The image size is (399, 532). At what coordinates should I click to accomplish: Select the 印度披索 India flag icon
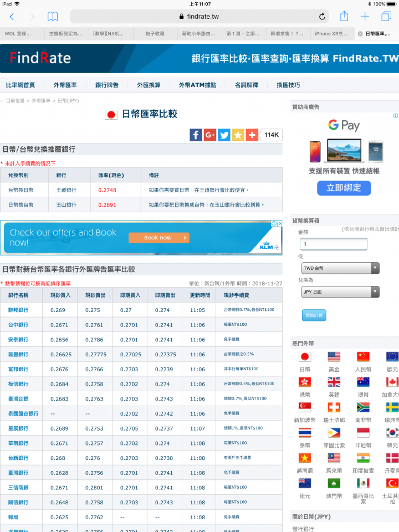tap(363, 458)
